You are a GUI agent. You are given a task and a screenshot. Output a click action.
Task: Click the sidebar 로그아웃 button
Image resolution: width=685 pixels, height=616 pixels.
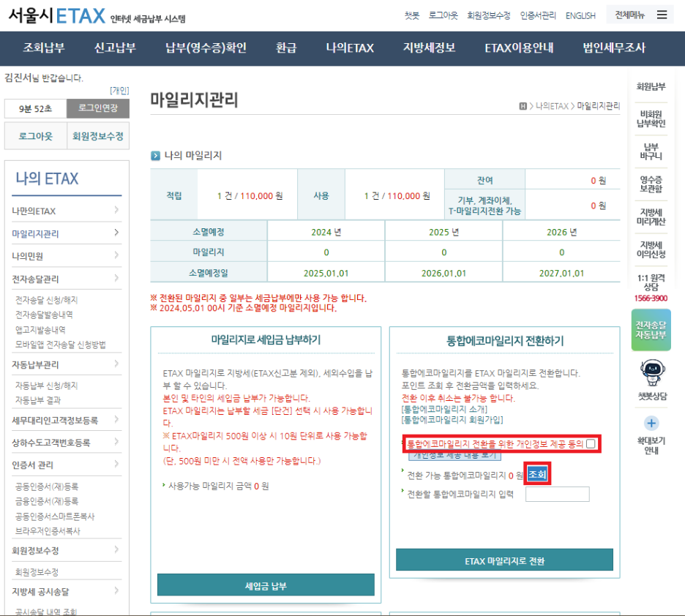(x=36, y=136)
